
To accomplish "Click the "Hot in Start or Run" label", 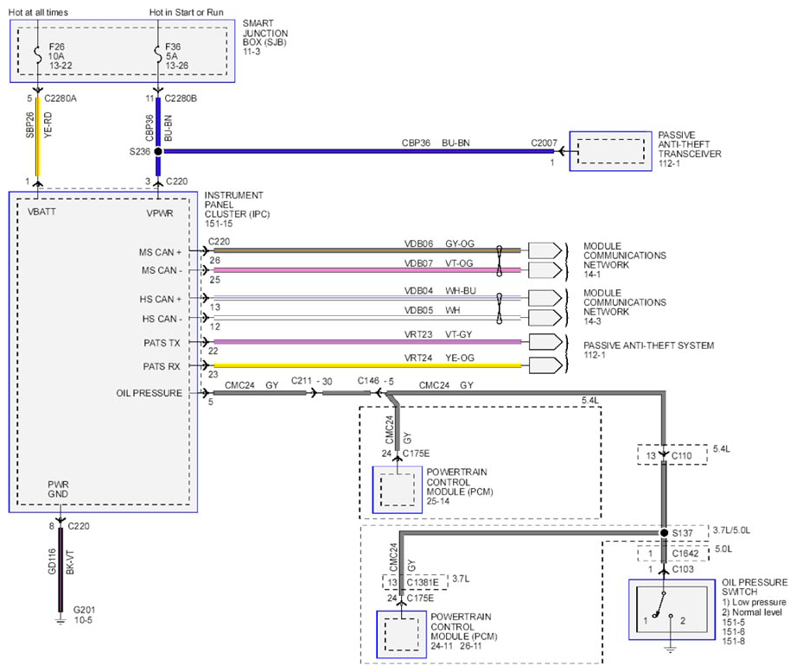I will pos(187,12).
